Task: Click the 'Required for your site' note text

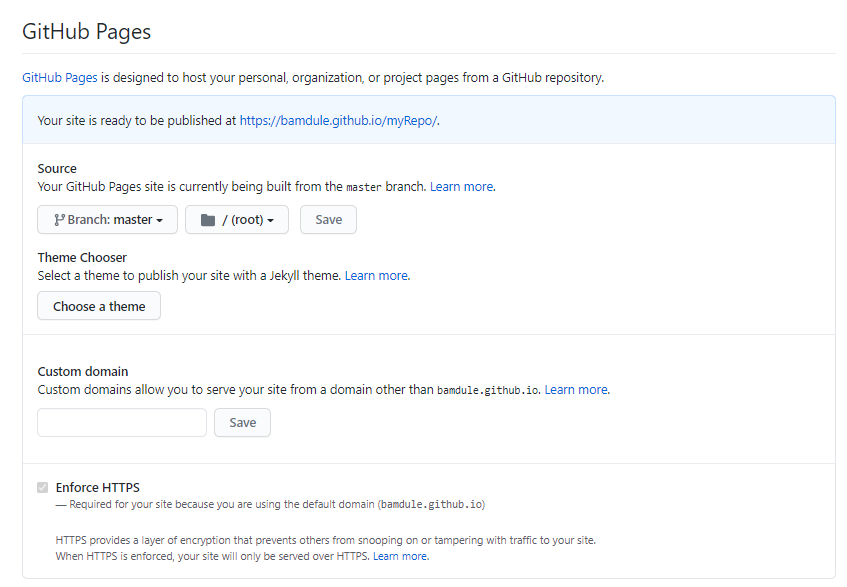Action: (270, 504)
